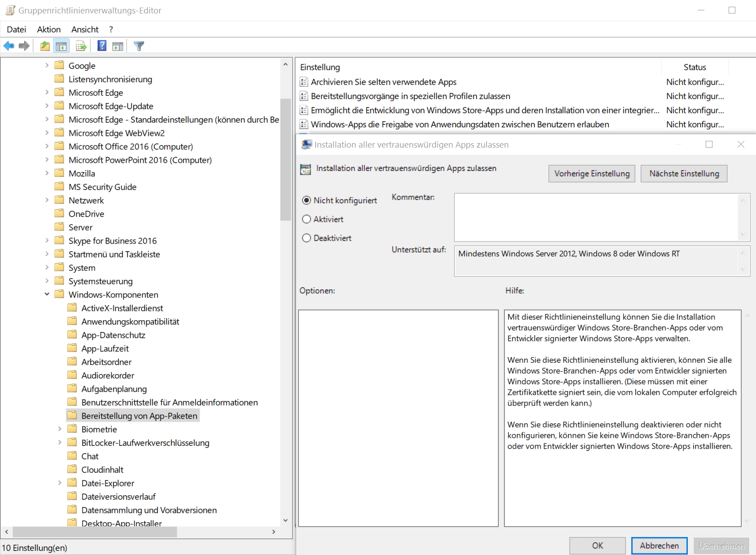The width and height of the screenshot is (756, 555).
Task: Expand the Microsoft Edge folder node
Action: [47, 92]
